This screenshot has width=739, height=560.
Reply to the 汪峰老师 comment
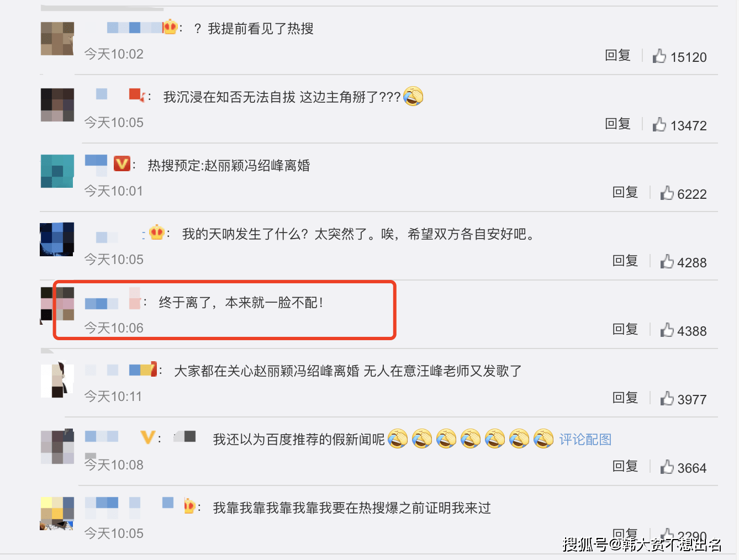pyautogui.click(x=625, y=398)
